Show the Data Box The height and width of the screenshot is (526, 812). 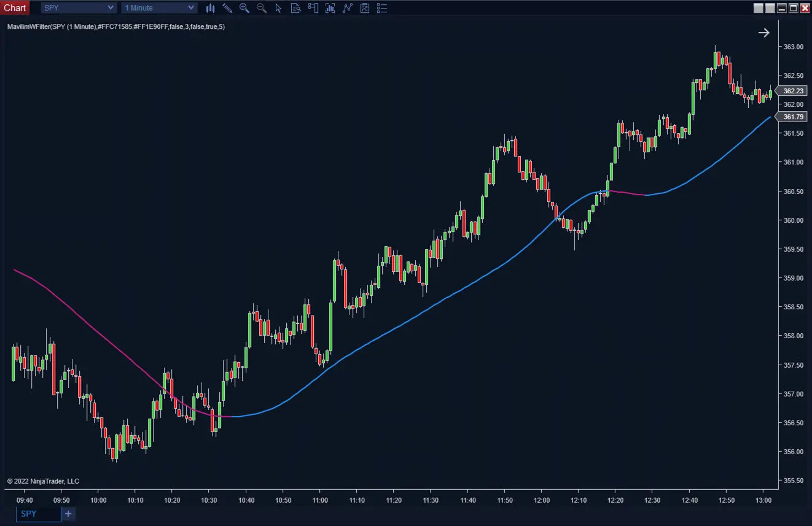pos(296,8)
